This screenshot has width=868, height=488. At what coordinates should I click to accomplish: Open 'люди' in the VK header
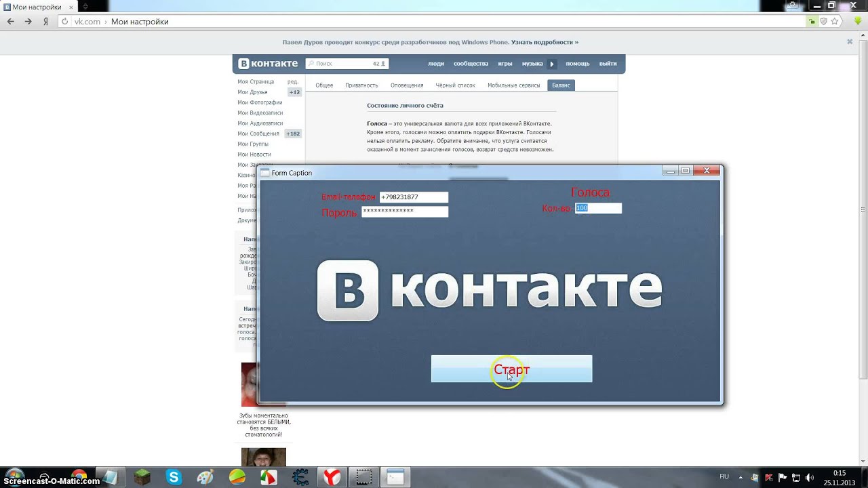pos(436,64)
